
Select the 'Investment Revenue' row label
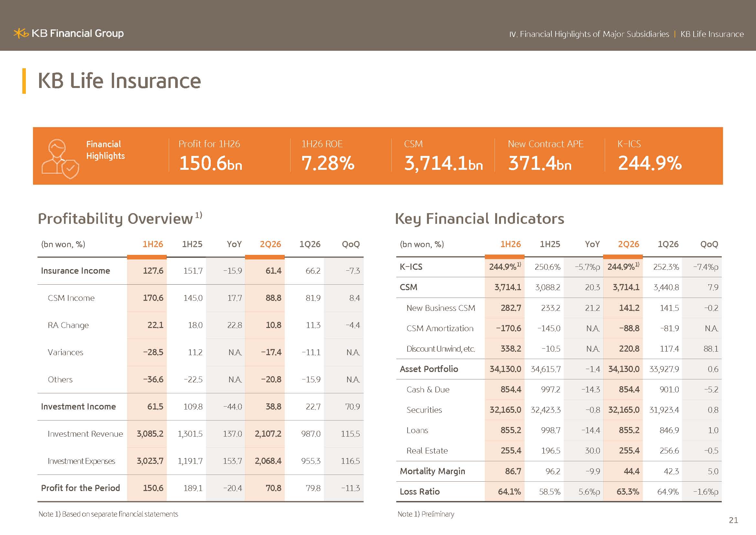85,434
